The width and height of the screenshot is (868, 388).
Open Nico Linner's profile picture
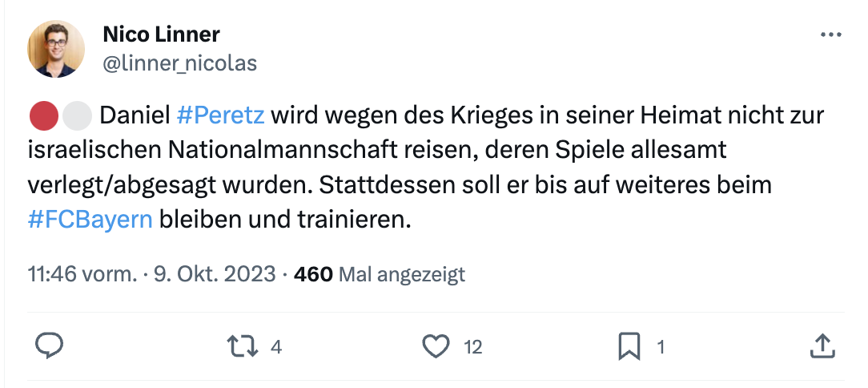click(56, 48)
